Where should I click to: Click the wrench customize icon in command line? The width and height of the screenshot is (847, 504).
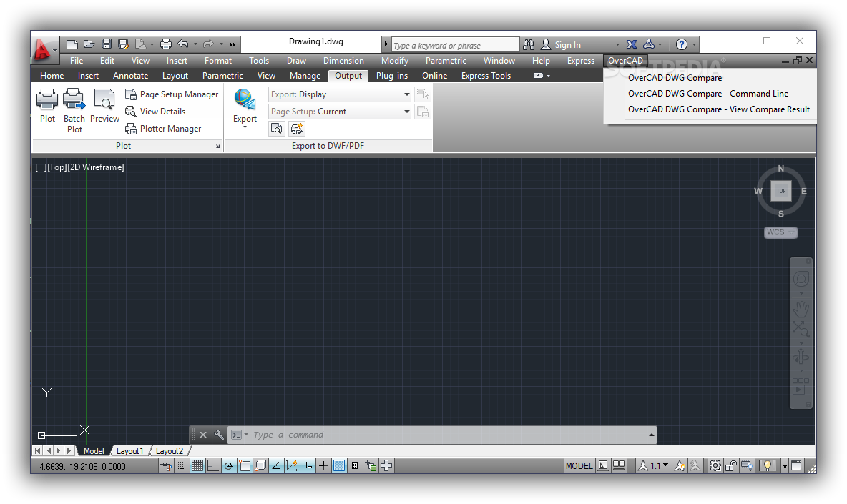coord(219,435)
